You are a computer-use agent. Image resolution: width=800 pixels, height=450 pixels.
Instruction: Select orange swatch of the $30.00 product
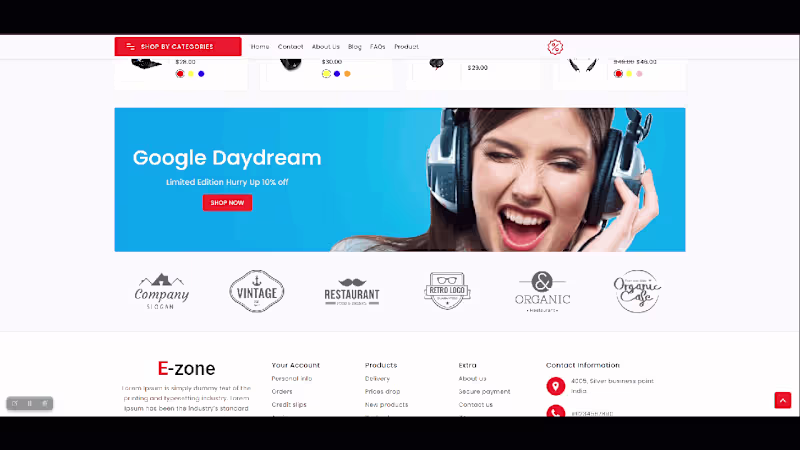point(347,74)
